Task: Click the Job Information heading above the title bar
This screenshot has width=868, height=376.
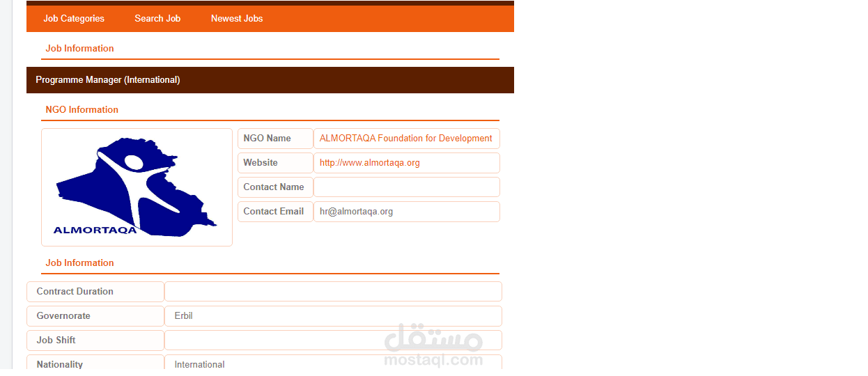Action: (80, 49)
